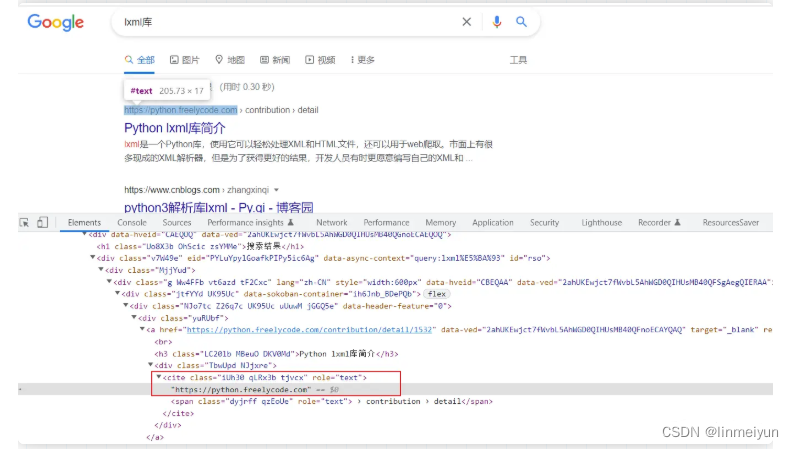Collapse the div class NJo7tc node
This screenshot has height=449, width=794.
[126, 306]
